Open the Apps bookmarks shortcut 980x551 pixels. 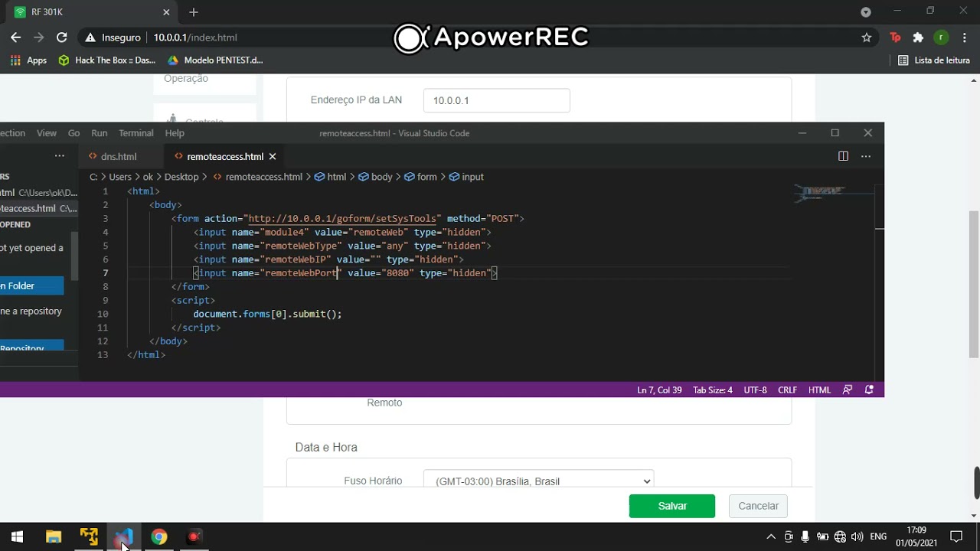[28, 60]
